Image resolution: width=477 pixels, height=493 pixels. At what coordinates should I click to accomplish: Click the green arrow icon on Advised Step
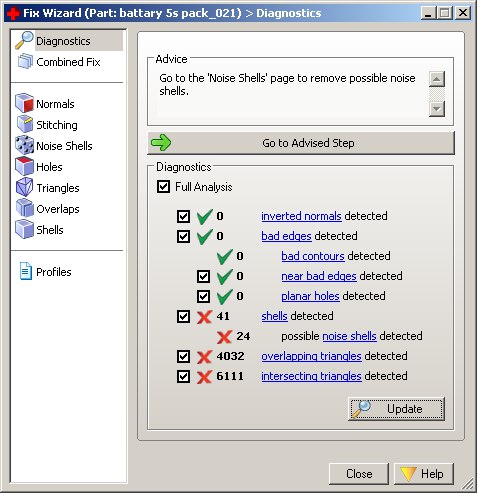[x=161, y=143]
